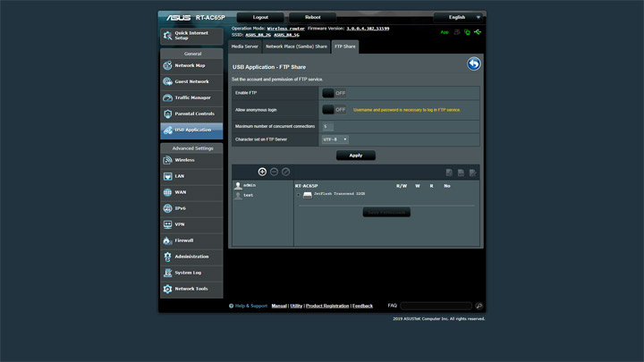Add a new FTP account (plus icon)
Viewport: 644px width, 362px height.
point(262,172)
